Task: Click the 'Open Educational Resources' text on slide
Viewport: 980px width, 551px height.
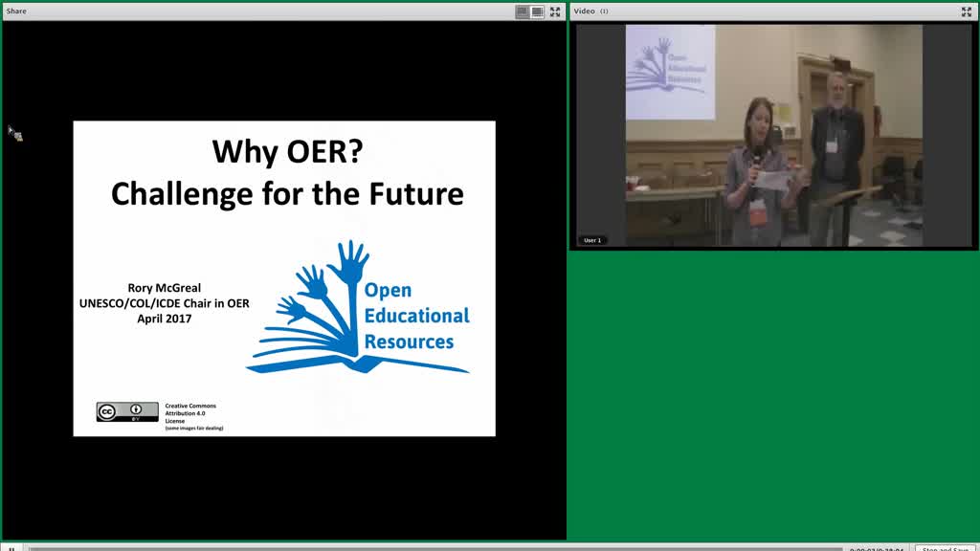Action: pyautogui.click(x=416, y=316)
